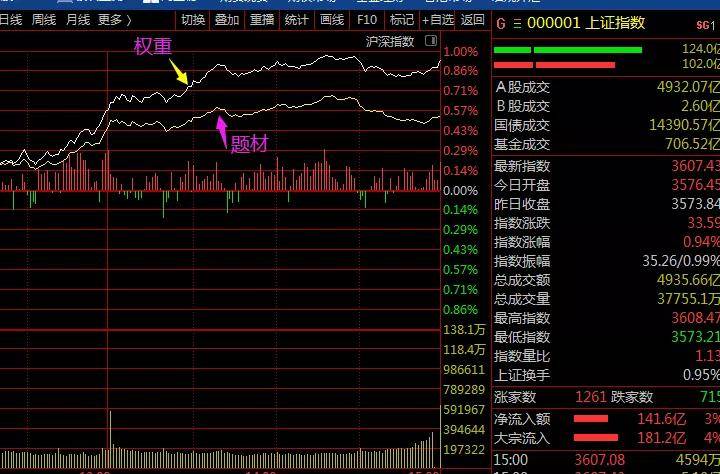Viewport: 720px width, 474px height.
Task: Switch to 月线 monthly chart
Action: pyautogui.click(x=77, y=19)
